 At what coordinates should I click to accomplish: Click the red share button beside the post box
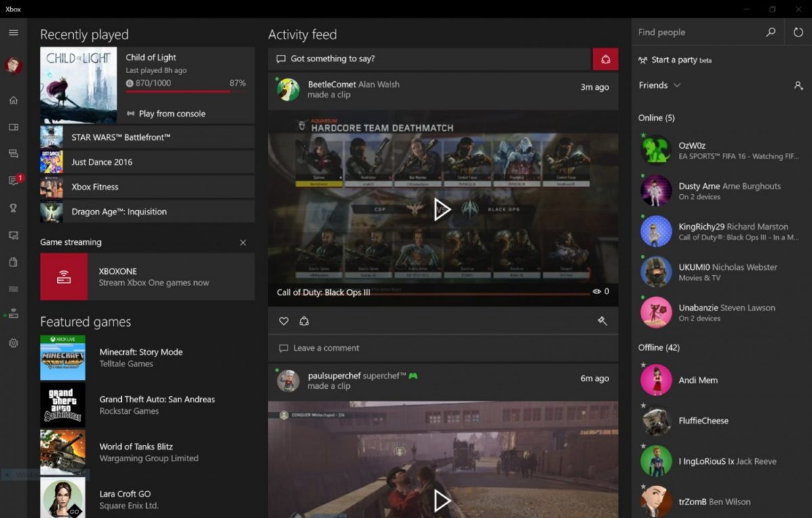pos(606,59)
